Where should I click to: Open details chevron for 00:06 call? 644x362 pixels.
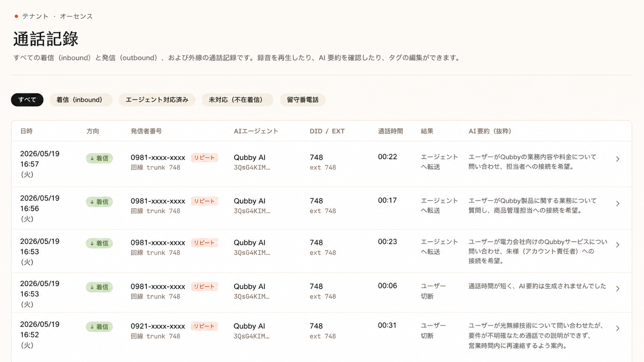click(x=617, y=289)
